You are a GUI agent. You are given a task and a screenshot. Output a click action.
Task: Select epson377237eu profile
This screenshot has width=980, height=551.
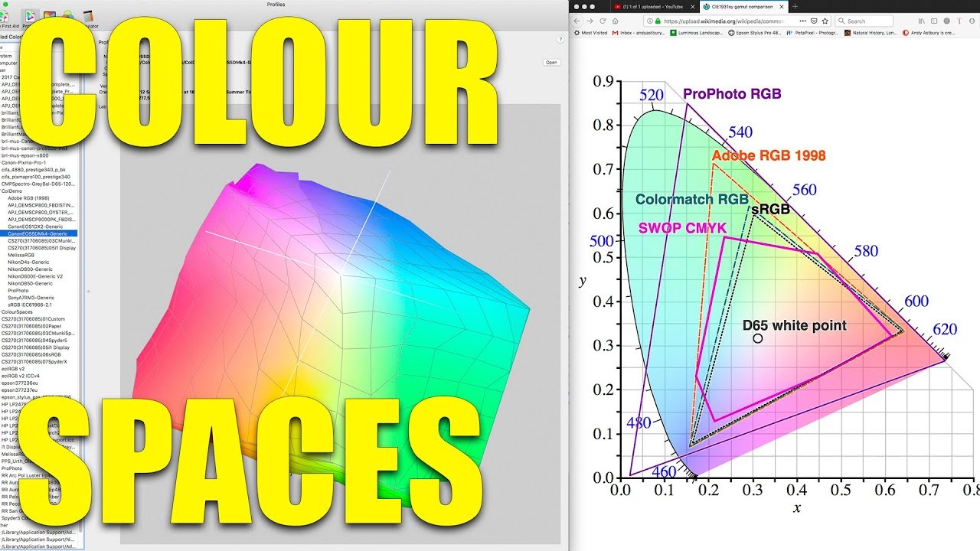[18, 390]
